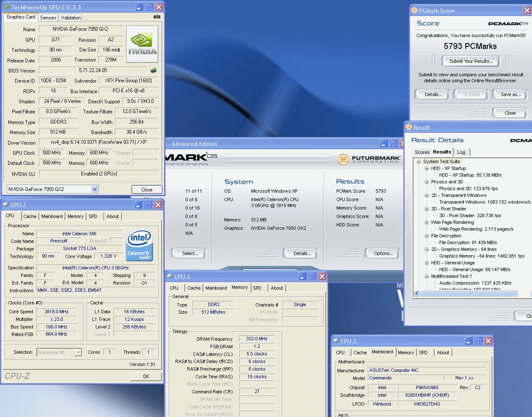Click the CPU-Z Memory window title bar icon
This screenshot has height=417, width=532.
(170, 276)
